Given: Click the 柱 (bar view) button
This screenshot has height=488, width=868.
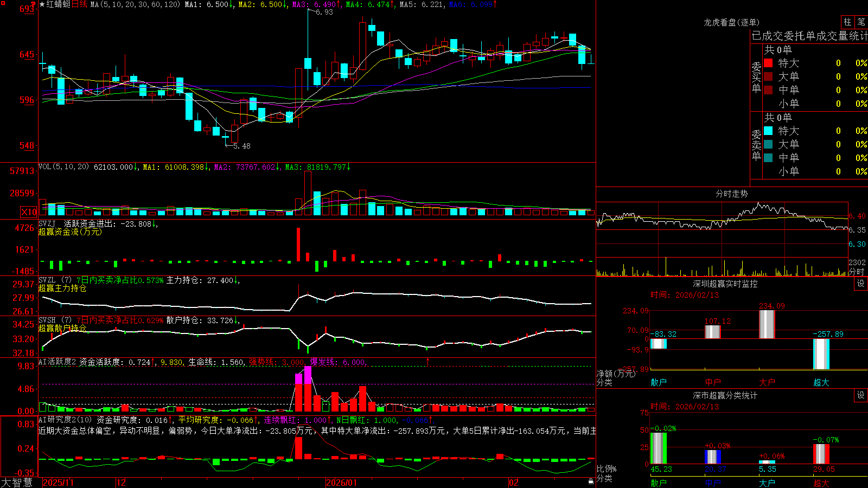Looking at the screenshot, I should click(x=847, y=22).
